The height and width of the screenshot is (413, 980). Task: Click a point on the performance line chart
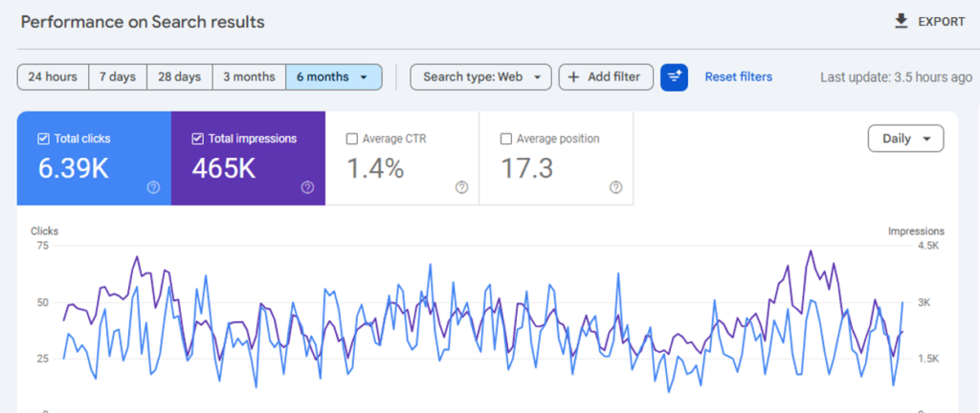479,325
